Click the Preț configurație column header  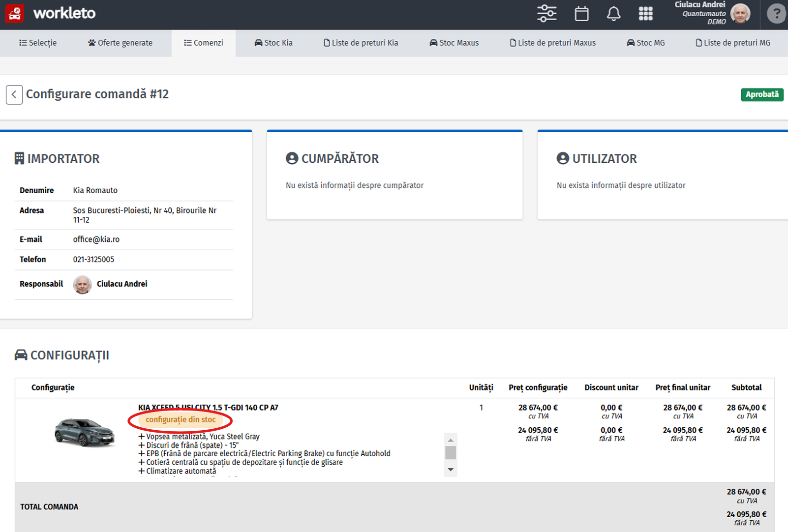point(538,387)
